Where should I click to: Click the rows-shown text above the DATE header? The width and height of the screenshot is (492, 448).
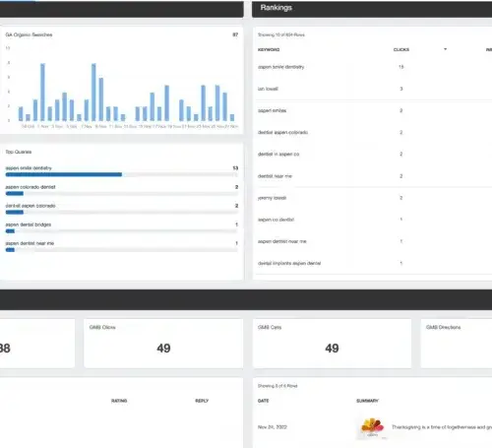(277, 386)
